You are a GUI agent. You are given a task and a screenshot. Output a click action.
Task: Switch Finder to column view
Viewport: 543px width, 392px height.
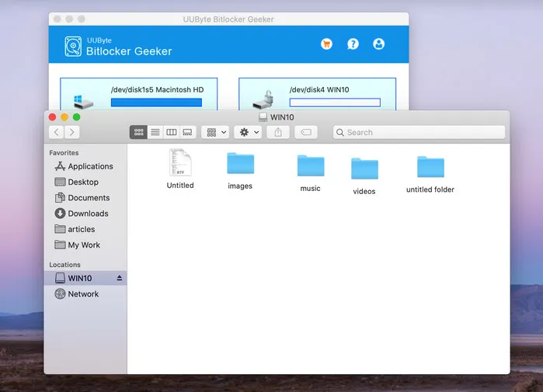coord(172,132)
